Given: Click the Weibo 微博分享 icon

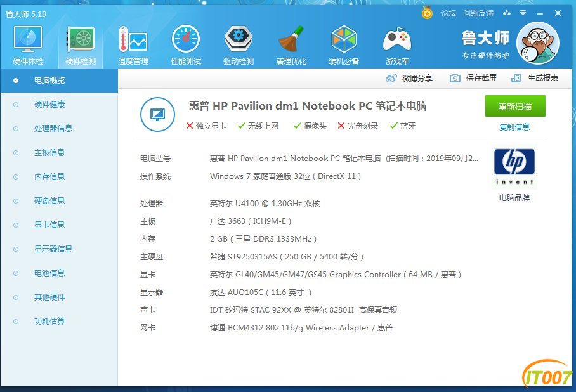Looking at the screenshot, I should pos(391,78).
